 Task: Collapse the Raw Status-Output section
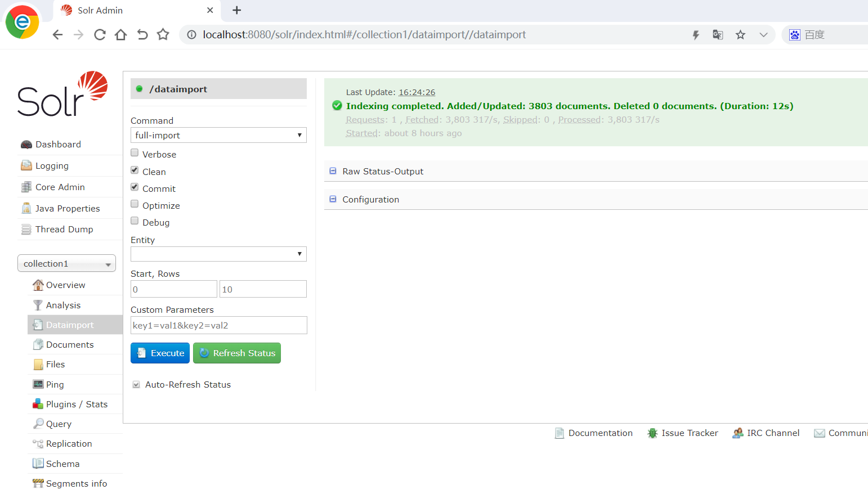tap(333, 171)
